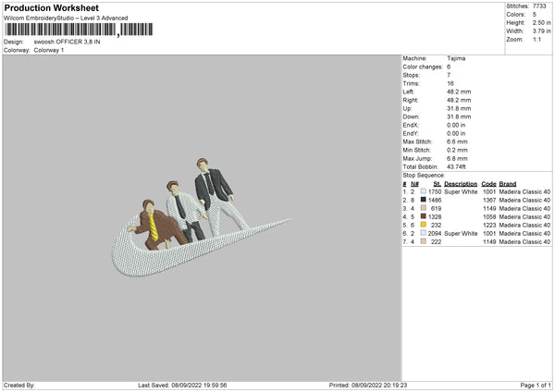Viewport: 555px width, 392px height.
Task: Click thread code 1367 in row 2
Action: (x=489, y=201)
